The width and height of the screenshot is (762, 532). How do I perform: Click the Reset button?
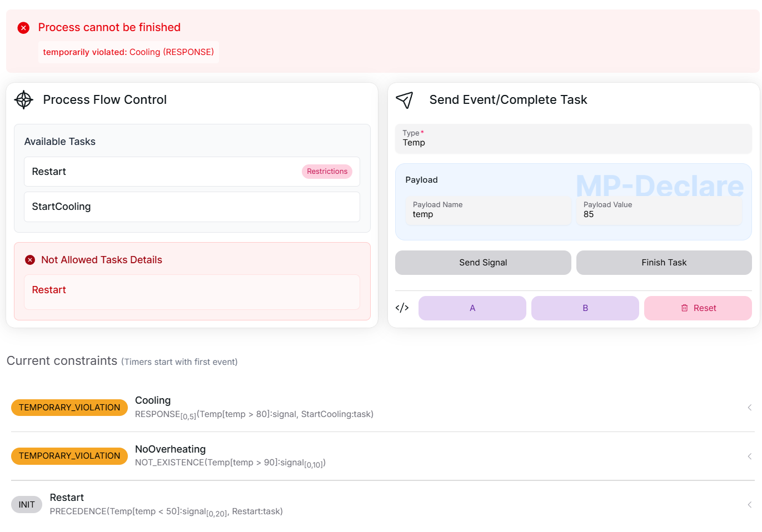click(698, 308)
